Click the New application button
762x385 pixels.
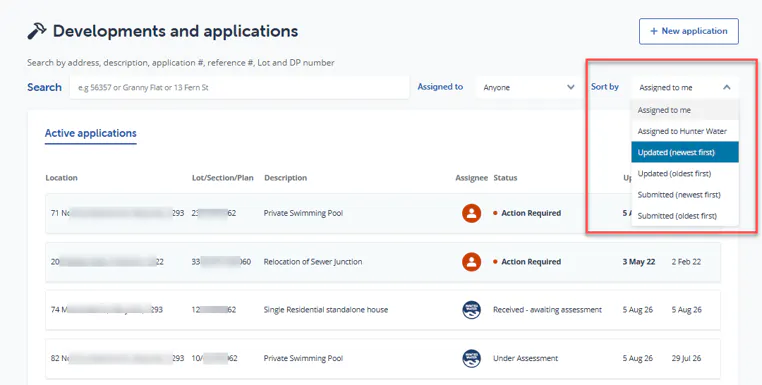689,31
